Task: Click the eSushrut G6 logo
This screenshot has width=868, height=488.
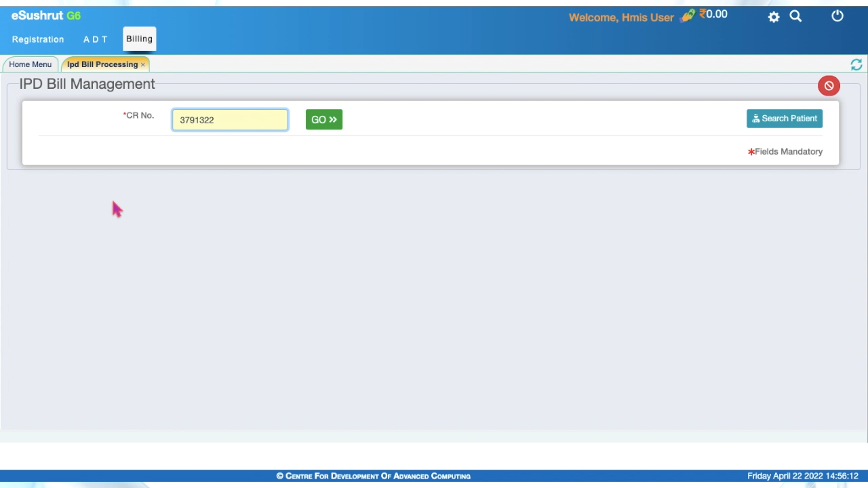Action: (x=45, y=16)
